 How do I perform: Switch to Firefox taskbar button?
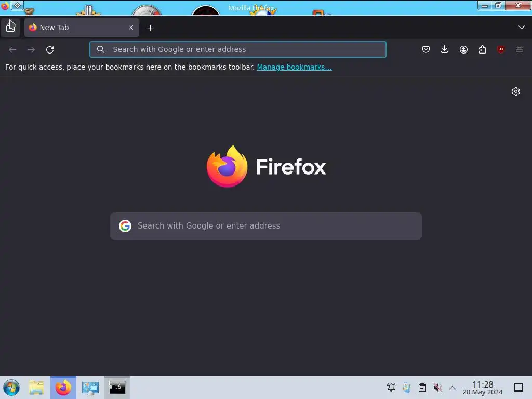coord(63,388)
